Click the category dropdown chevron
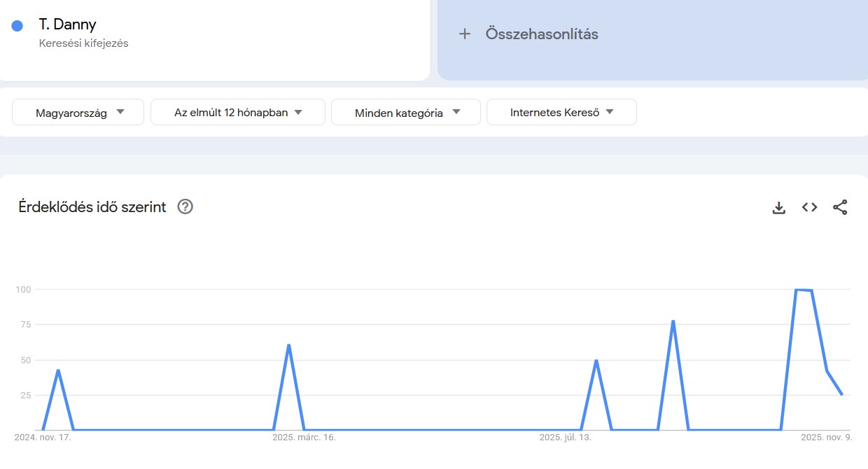The width and height of the screenshot is (868, 469). [456, 111]
